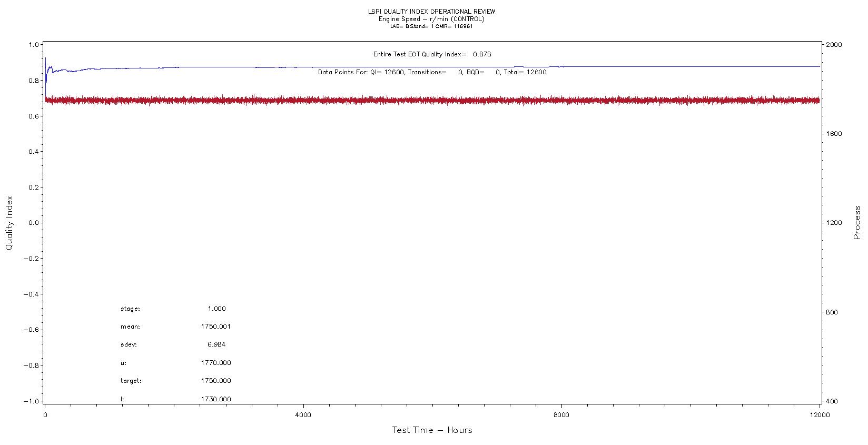The image size is (868, 445).
Task: Click the right axis tick label 2000
Action: 834,45
